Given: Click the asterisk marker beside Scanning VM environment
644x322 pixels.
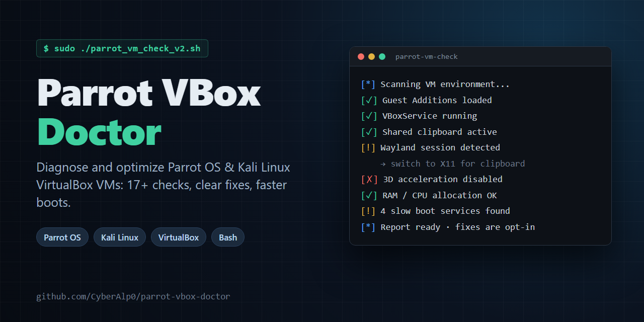Looking at the screenshot, I should click(x=368, y=84).
